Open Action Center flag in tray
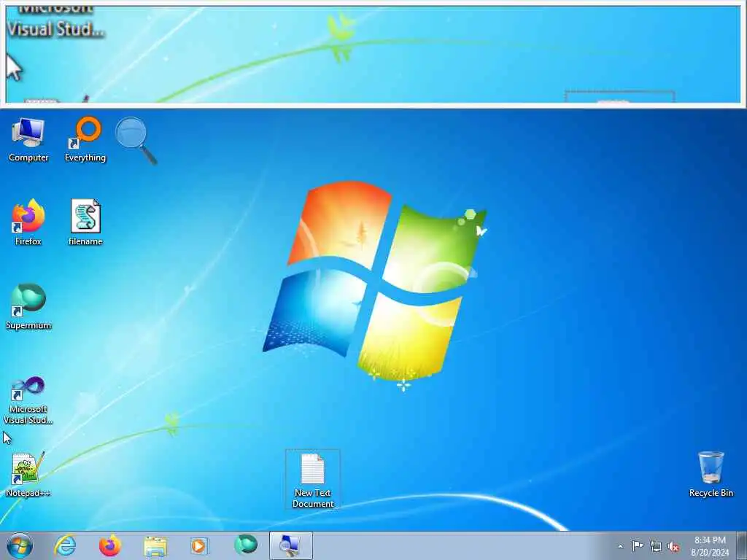This screenshot has height=560, width=747. [x=638, y=546]
